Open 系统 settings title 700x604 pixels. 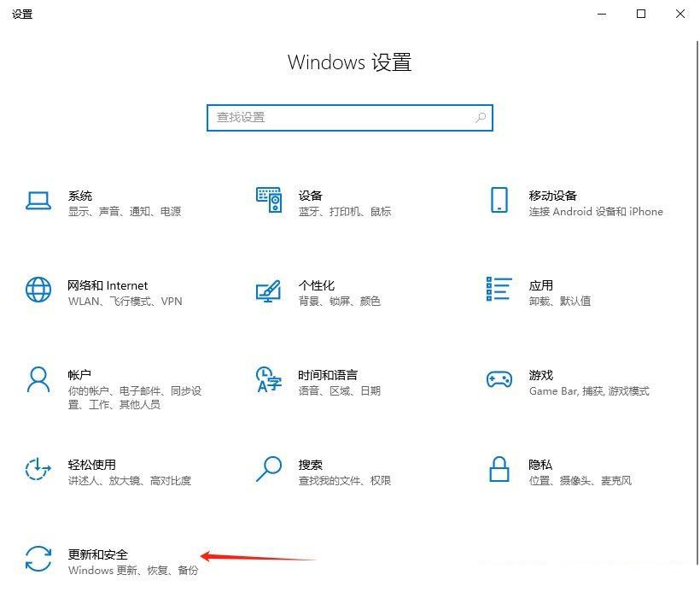(80, 196)
